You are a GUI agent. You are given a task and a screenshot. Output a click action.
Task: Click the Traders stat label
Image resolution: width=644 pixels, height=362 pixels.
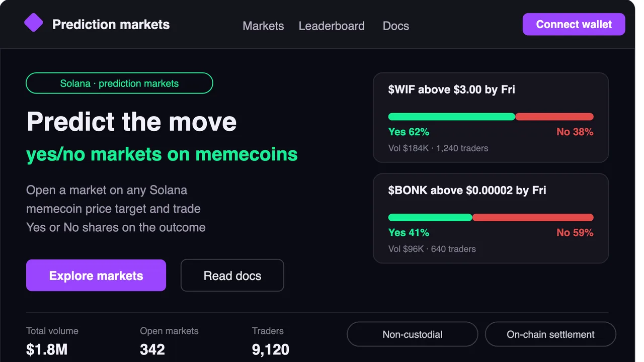(268, 331)
